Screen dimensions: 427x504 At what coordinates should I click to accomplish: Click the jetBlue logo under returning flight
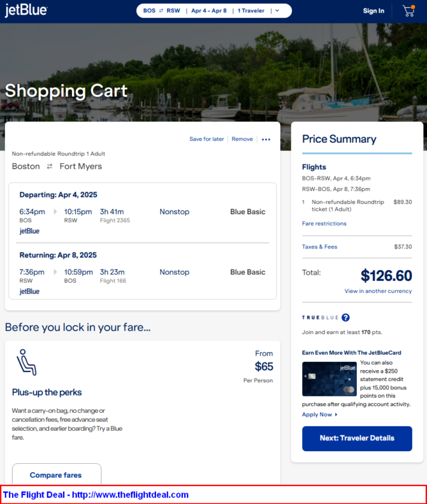29,291
